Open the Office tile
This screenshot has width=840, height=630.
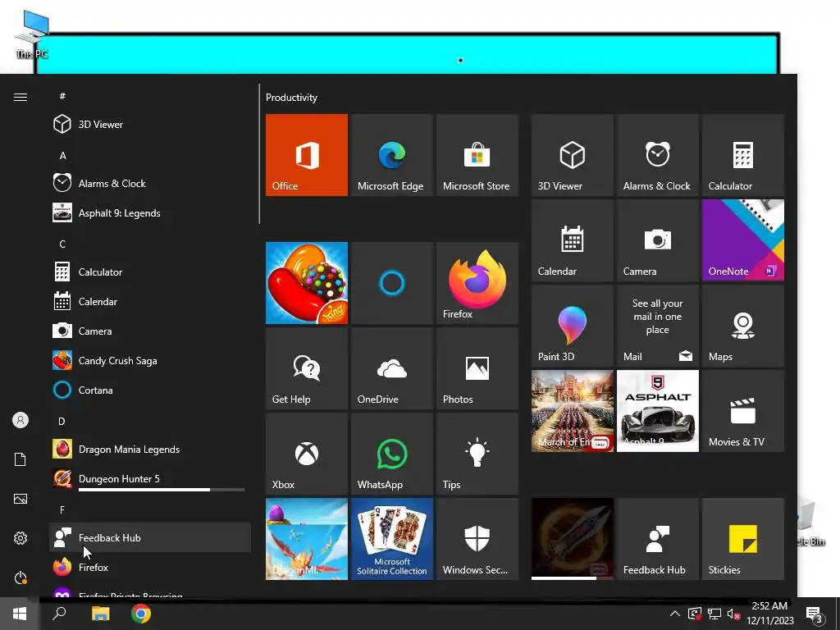(307, 155)
